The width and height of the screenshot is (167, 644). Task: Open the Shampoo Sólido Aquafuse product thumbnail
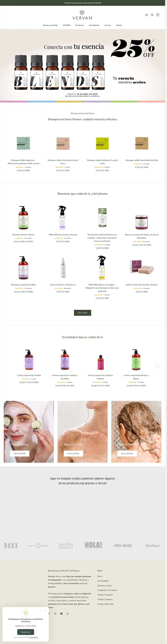click(x=23, y=143)
